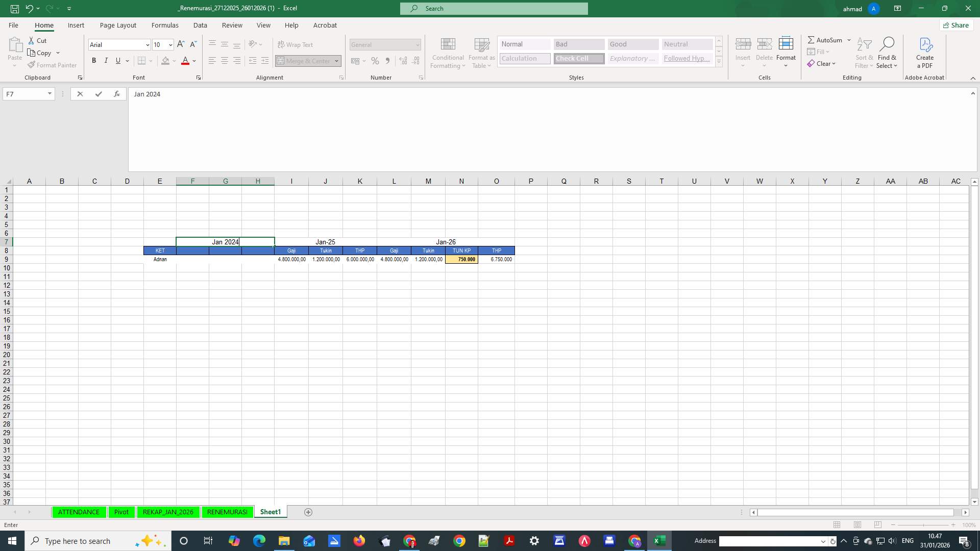Confirm the entry using the checkmark button
Screen dimensions: 980x551
click(98, 94)
